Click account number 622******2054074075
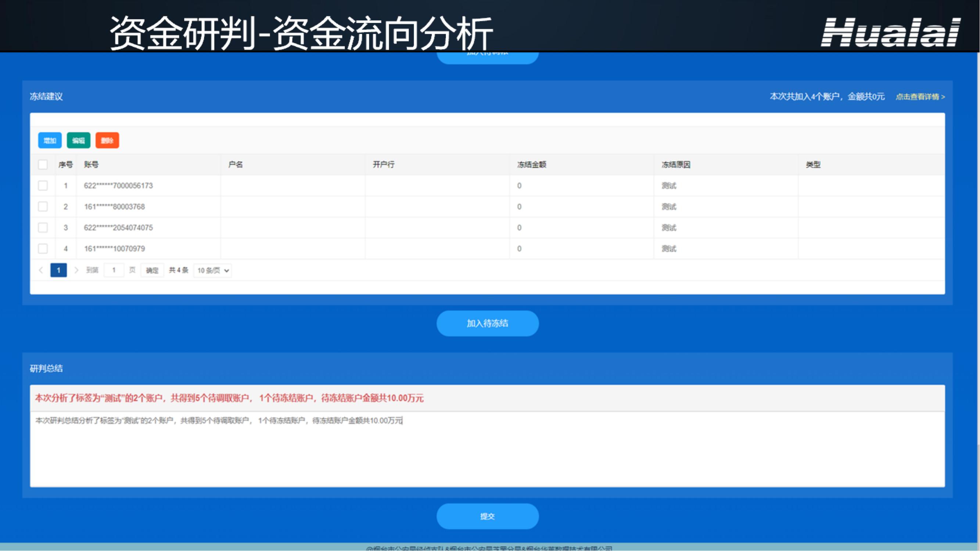980x551 pixels. tap(118, 227)
